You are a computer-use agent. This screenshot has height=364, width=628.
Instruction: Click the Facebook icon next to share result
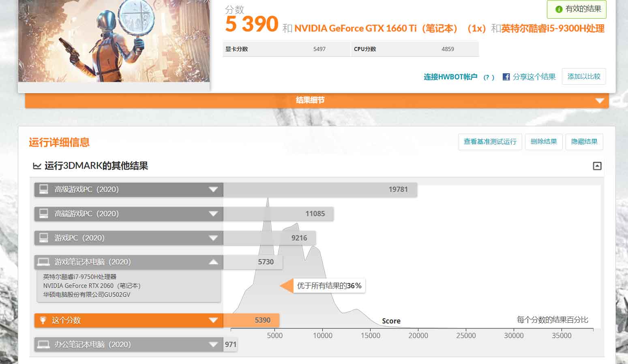tap(506, 77)
